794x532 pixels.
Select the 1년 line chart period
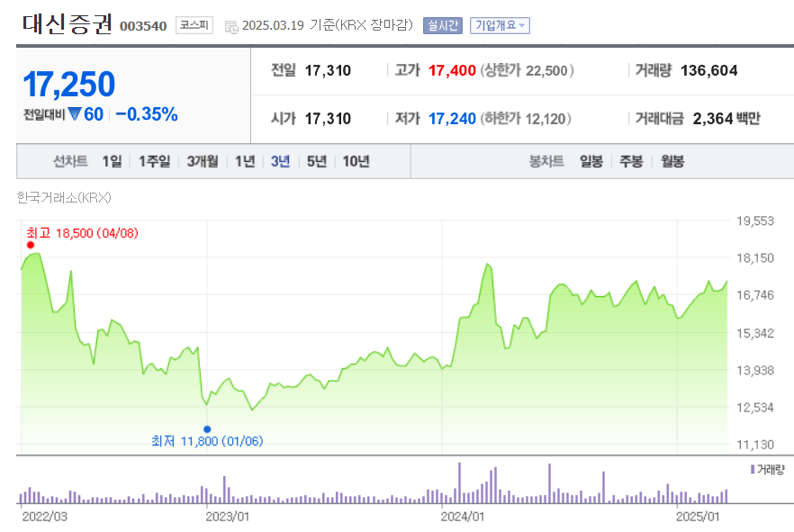(245, 161)
